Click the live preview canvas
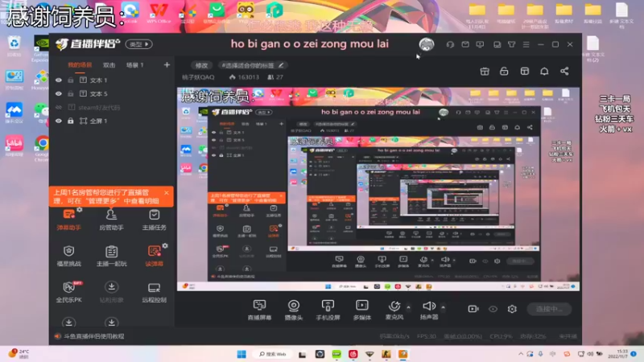Viewport: 644px width, 362px height. [378, 189]
